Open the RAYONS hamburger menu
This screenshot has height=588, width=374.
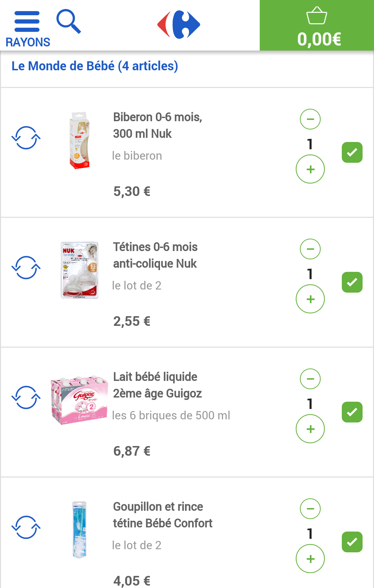pyautogui.click(x=27, y=28)
